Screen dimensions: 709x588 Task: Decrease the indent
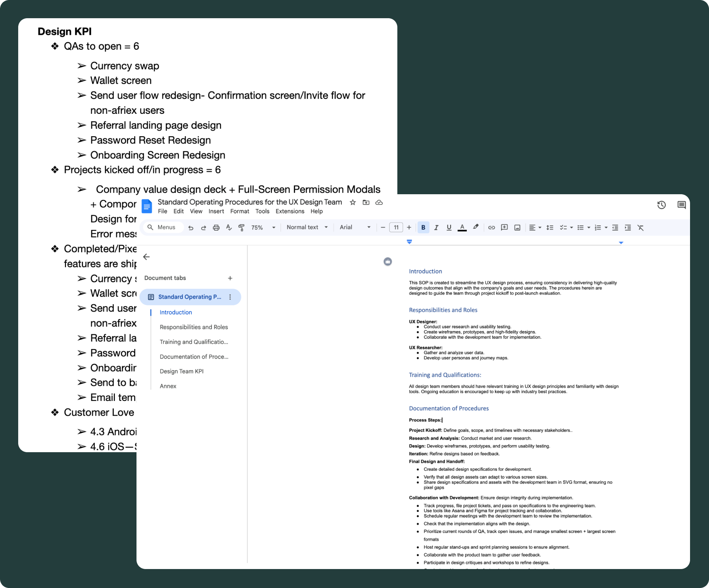click(615, 228)
